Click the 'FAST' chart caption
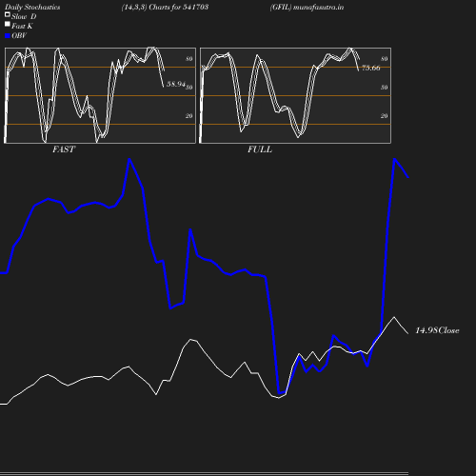Viewport: 476px width, 476px height. [x=64, y=149]
